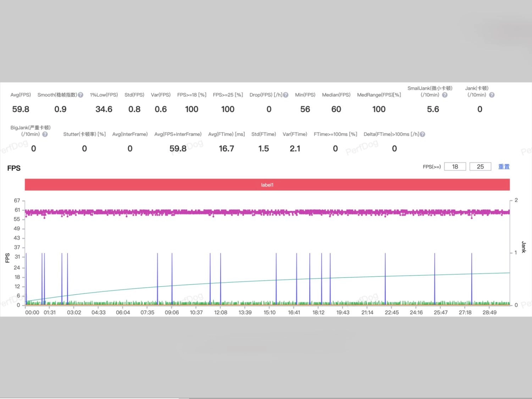Click the Var(FTime) value 2.1

click(x=295, y=148)
